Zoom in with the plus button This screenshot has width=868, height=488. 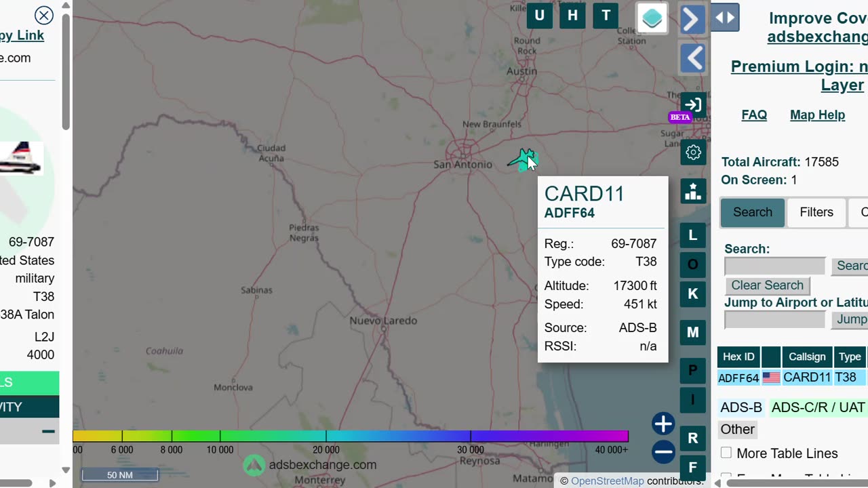pos(663,424)
